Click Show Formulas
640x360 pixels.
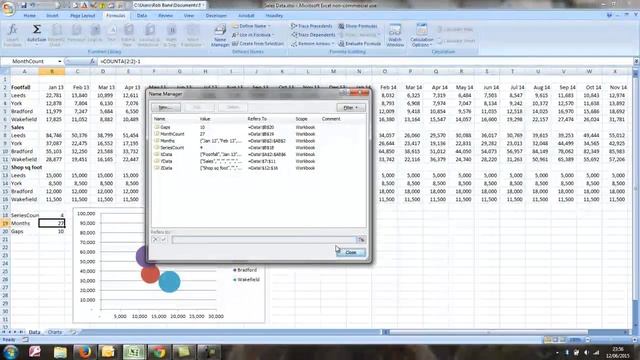click(x=358, y=26)
